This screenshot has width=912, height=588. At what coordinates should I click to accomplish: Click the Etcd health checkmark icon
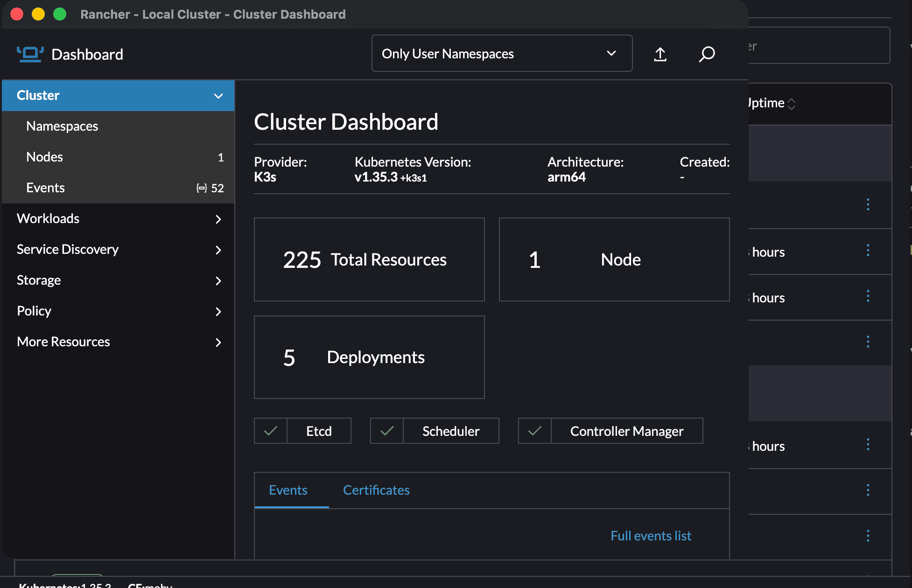pyautogui.click(x=270, y=431)
